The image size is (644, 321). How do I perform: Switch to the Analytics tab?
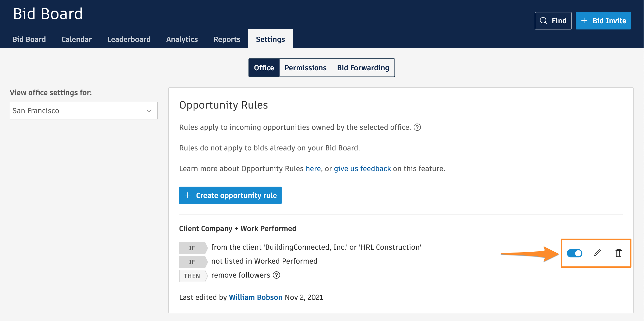[182, 39]
